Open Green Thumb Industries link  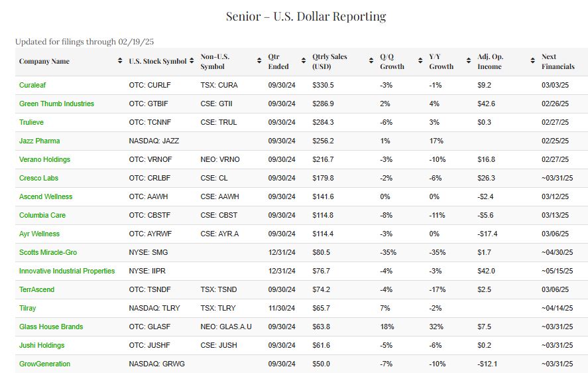click(56, 104)
